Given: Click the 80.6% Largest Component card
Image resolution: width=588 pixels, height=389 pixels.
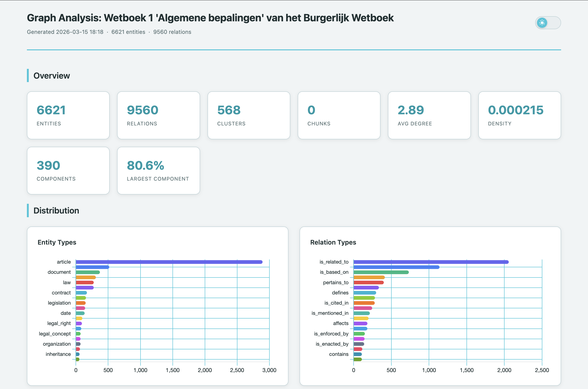Looking at the screenshot, I should (x=158, y=170).
